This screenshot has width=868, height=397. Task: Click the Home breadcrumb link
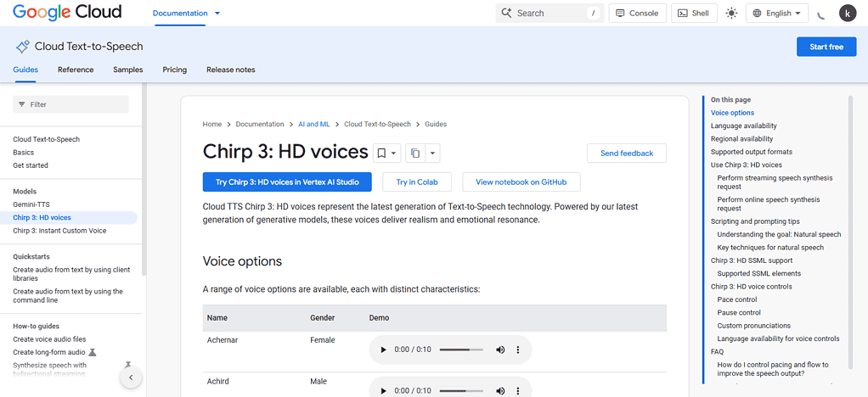212,125
